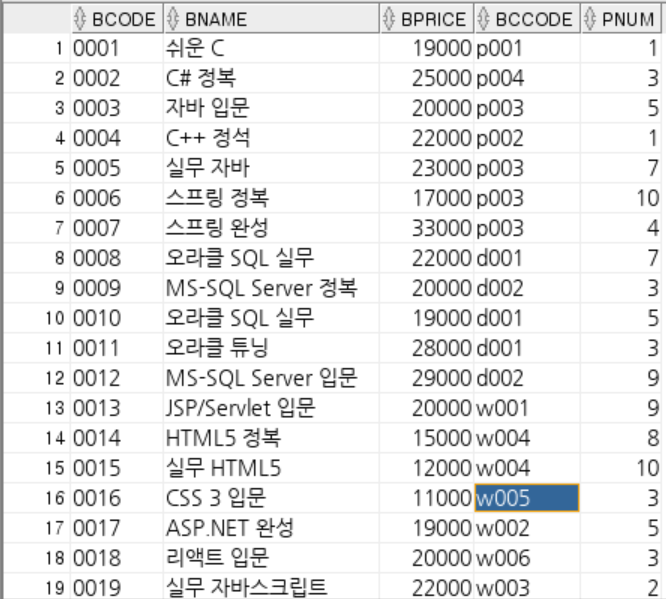Click '오라클 SQL 실무' in row 8
The height and width of the screenshot is (599, 666).
point(271,258)
